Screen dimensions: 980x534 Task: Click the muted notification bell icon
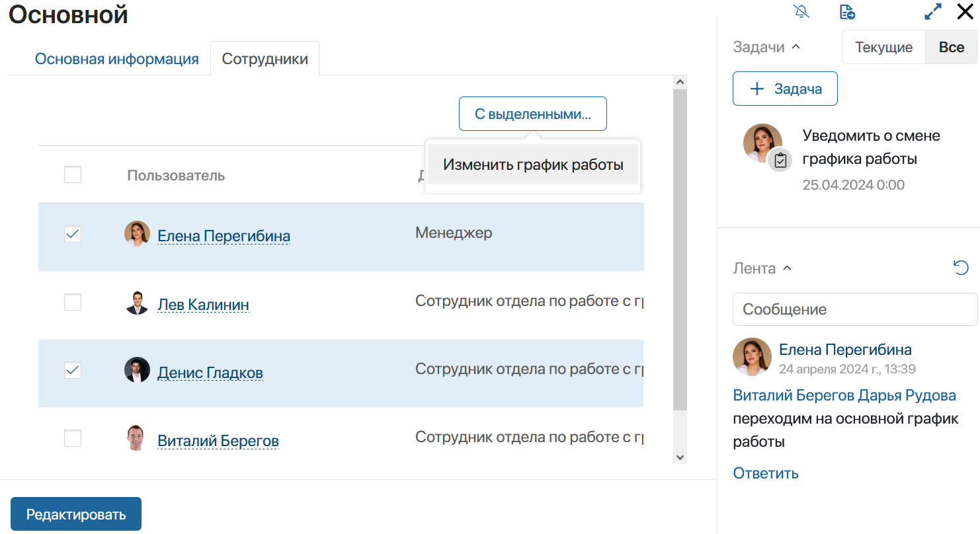pos(801,12)
